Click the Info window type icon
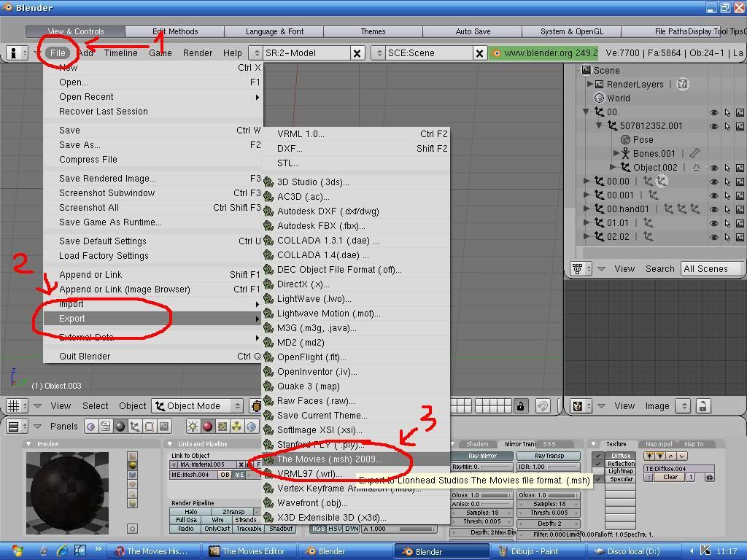Screen dimensions: 747x560 13,52
